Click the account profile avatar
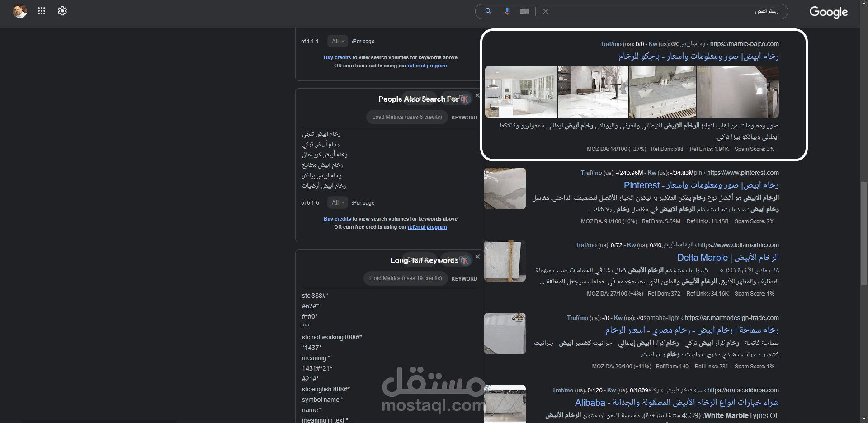Image resolution: width=868 pixels, height=423 pixels. [20, 11]
